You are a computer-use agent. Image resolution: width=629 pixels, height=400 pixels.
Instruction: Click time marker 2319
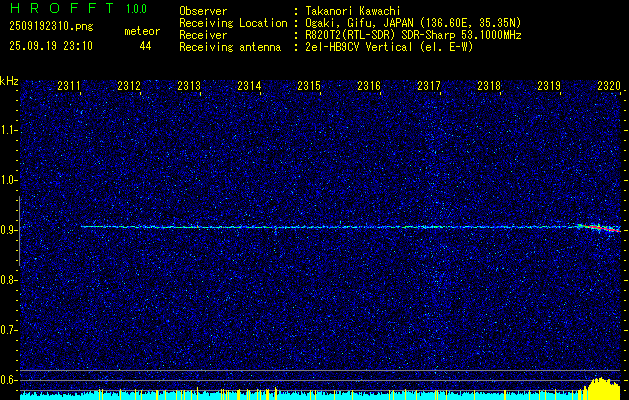(549, 86)
